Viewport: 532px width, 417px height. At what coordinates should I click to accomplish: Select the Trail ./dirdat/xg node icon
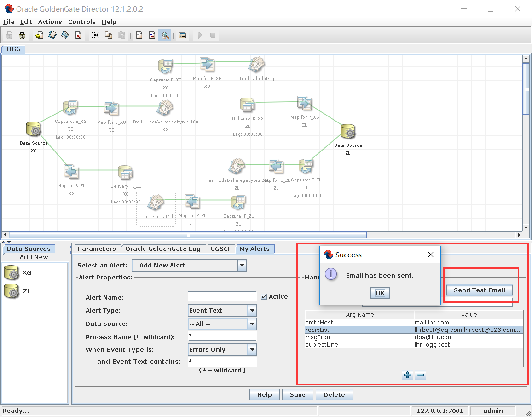click(256, 64)
